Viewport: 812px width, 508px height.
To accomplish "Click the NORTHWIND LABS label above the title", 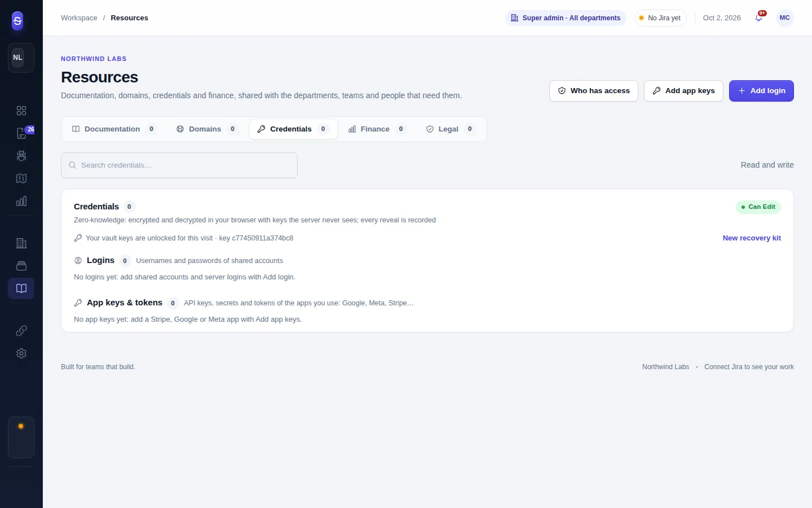I will (94, 59).
